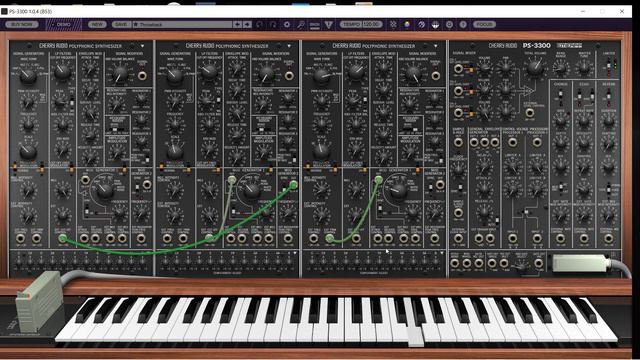
Task: Click Signal Mixer first input jack
Action: (x=458, y=69)
